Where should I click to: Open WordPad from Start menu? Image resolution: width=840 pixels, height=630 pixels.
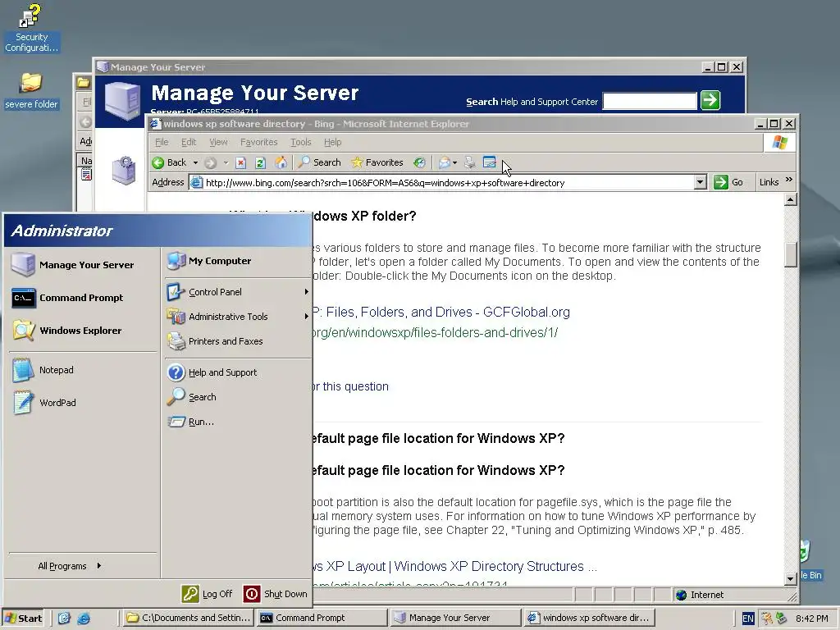82,403
